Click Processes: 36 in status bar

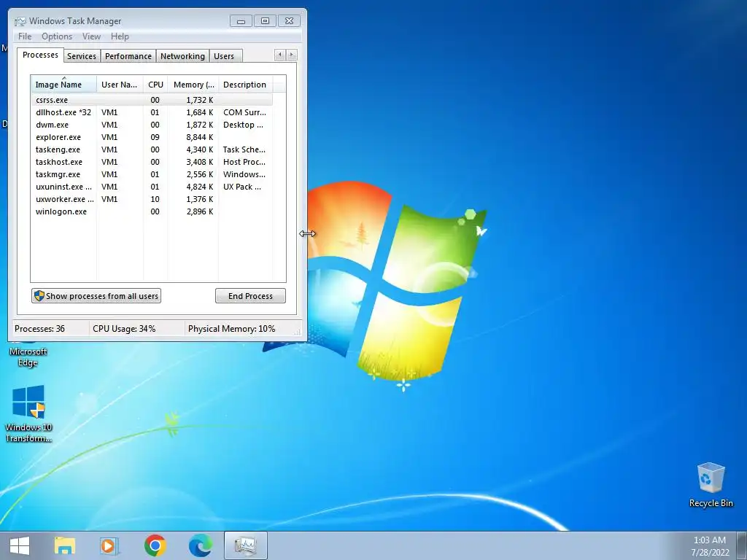[x=39, y=329]
